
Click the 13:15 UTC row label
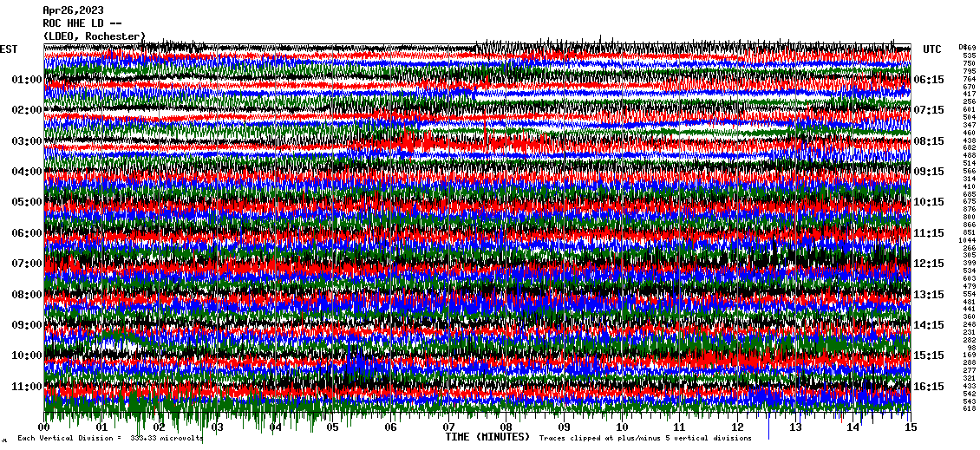tap(929, 295)
